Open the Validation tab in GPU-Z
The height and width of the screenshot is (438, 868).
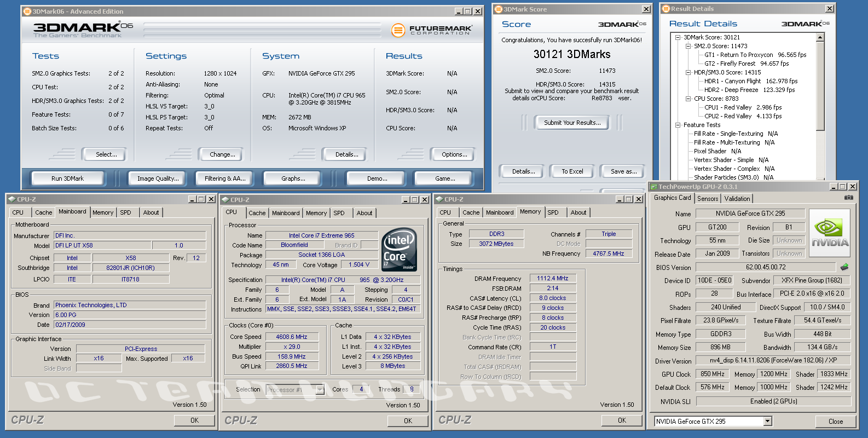click(737, 199)
